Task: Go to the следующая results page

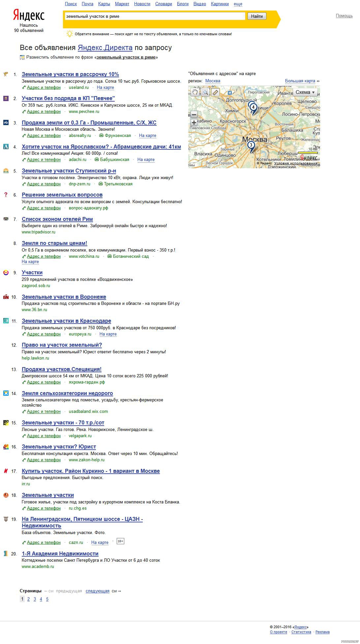Action: (x=98, y=591)
